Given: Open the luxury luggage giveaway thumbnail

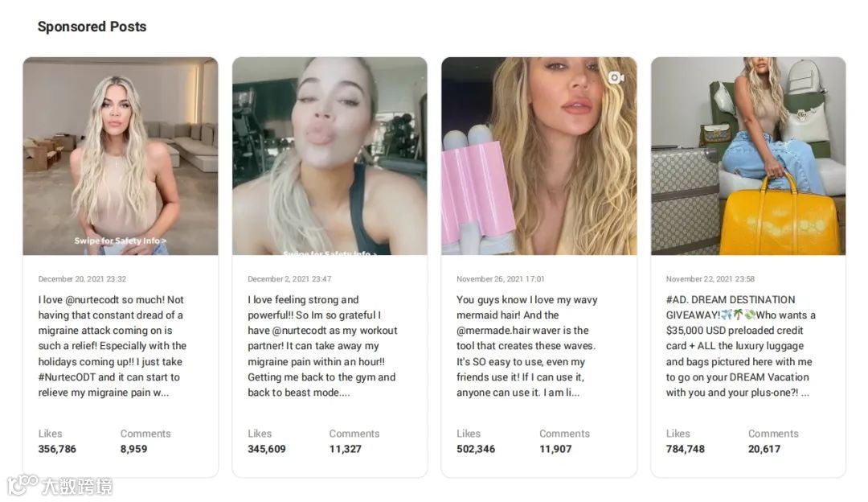Looking at the screenshot, I should (748, 156).
